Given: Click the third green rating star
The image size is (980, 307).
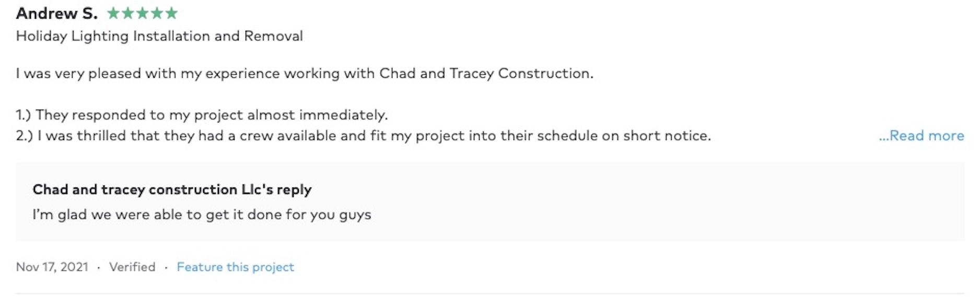Looking at the screenshot, I should tap(143, 14).
